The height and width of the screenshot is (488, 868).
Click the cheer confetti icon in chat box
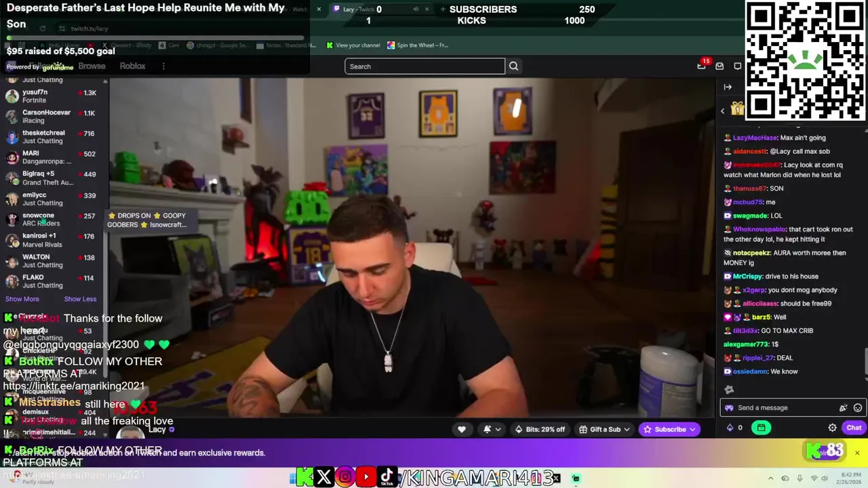pyautogui.click(x=843, y=408)
